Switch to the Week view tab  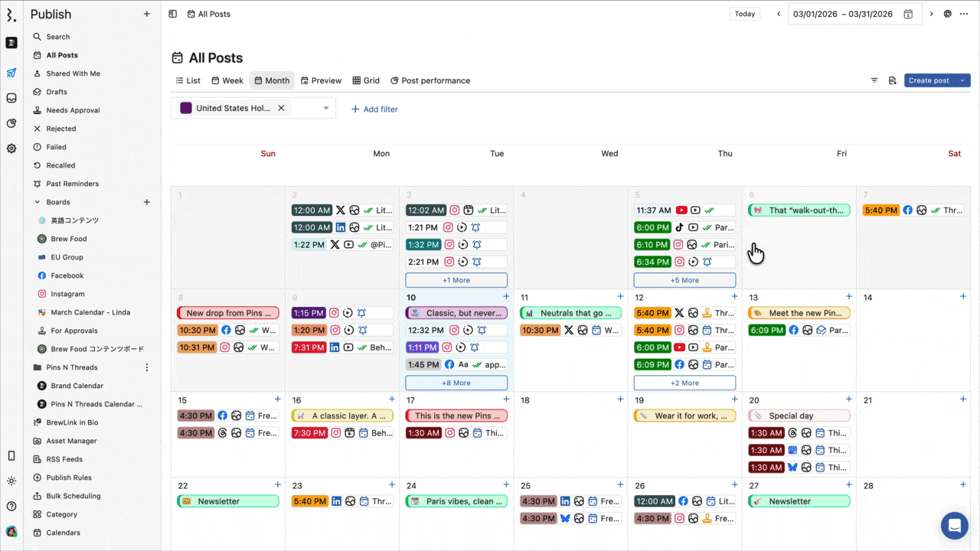coord(227,80)
